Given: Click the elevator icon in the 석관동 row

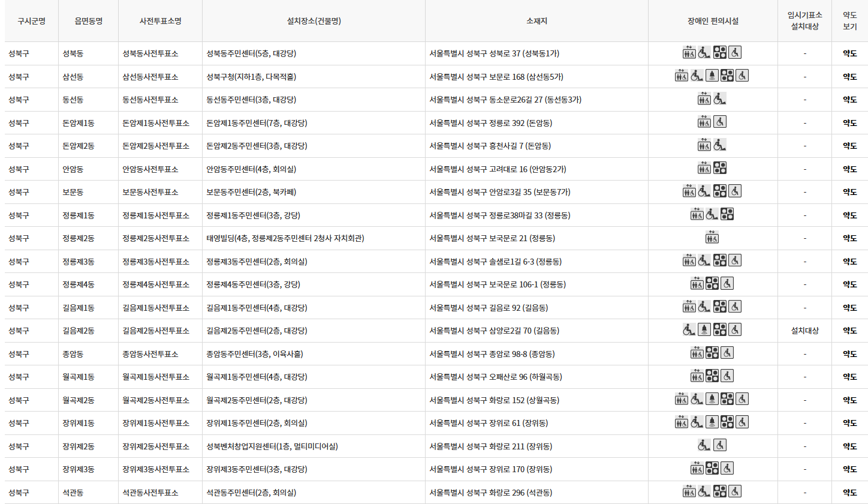Looking at the screenshot, I should click(x=688, y=491).
